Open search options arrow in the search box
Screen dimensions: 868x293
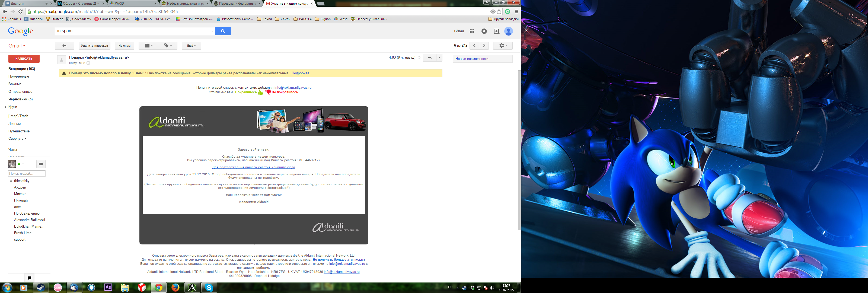pos(212,31)
